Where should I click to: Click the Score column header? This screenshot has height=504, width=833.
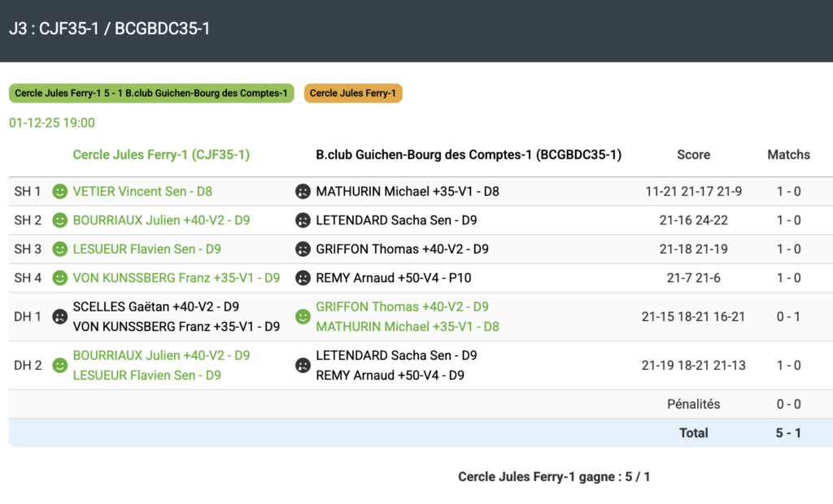point(693,154)
